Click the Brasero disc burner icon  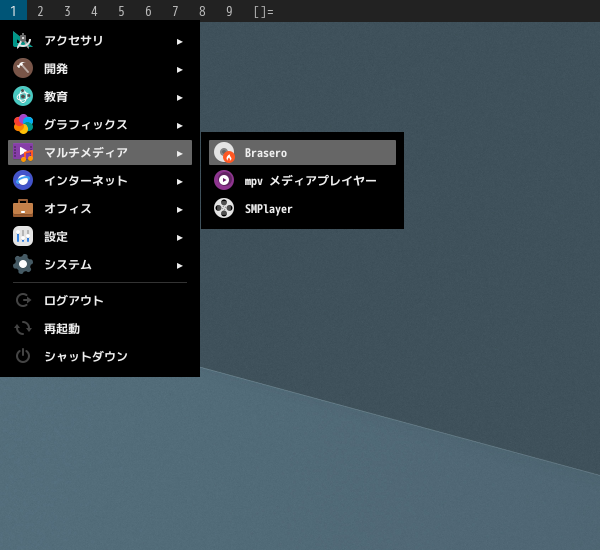click(224, 152)
